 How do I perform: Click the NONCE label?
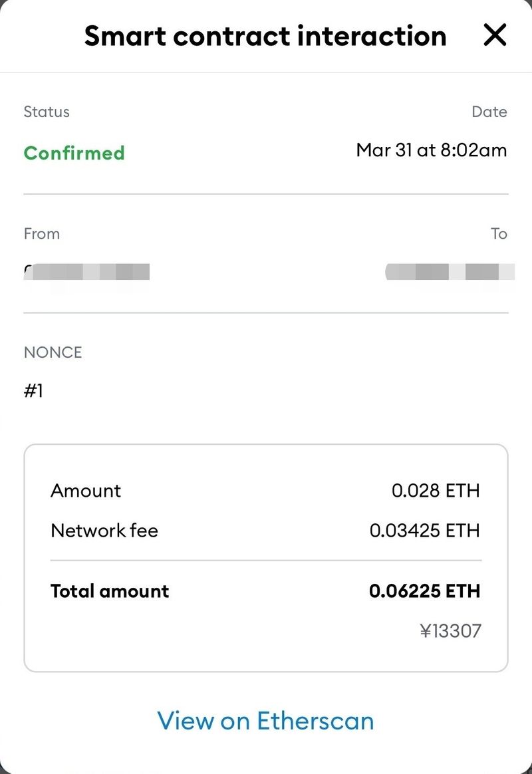coord(53,352)
